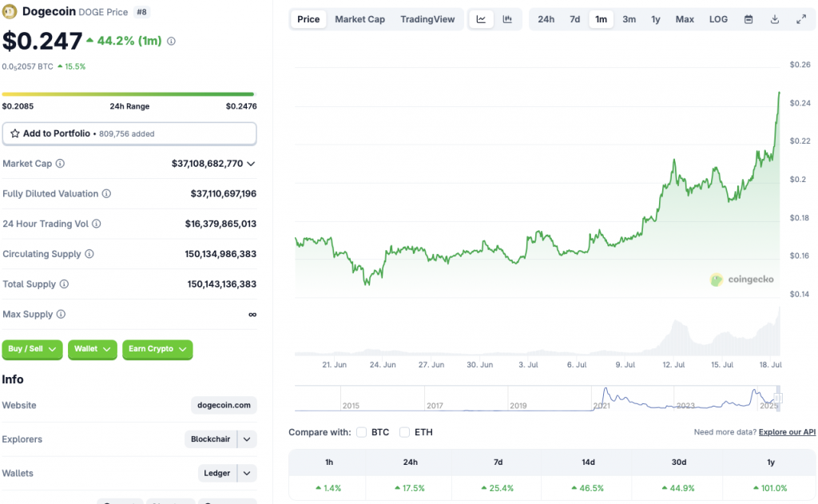Click the 7d change value 25.4%
The height and width of the screenshot is (504, 818).
coord(498,488)
